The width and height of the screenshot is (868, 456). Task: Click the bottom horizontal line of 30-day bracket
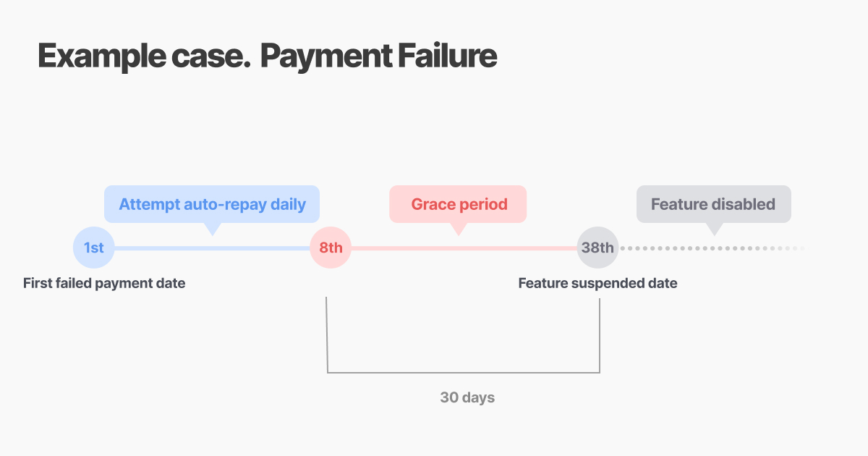[463, 372]
